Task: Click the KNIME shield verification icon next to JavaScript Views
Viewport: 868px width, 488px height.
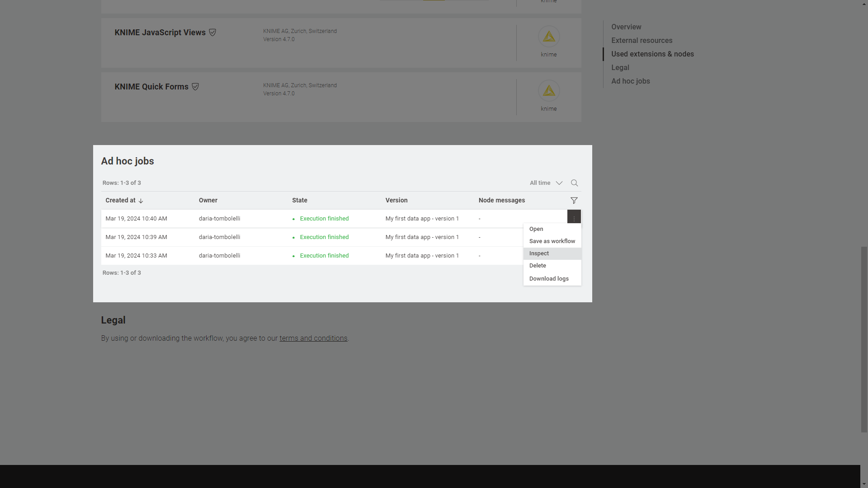Action: [x=212, y=32]
